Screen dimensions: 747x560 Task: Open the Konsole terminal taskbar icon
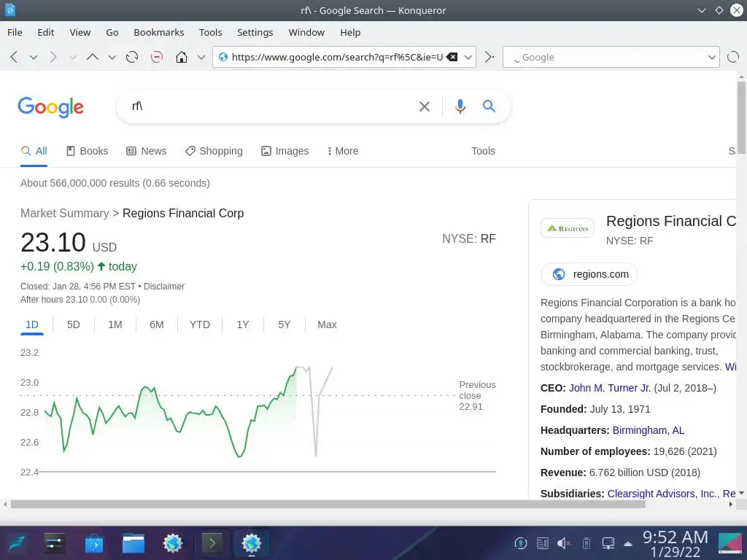212,543
